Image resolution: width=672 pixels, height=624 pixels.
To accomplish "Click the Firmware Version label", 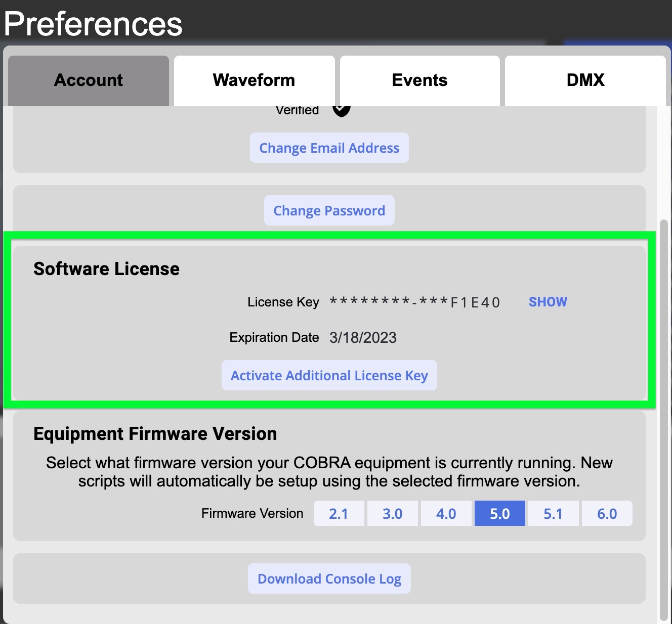I will pyautogui.click(x=252, y=513).
